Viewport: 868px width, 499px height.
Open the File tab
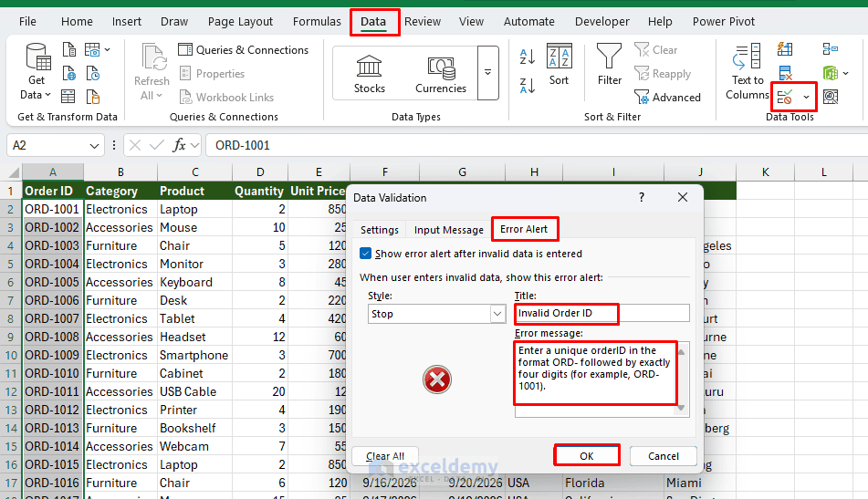tap(27, 22)
